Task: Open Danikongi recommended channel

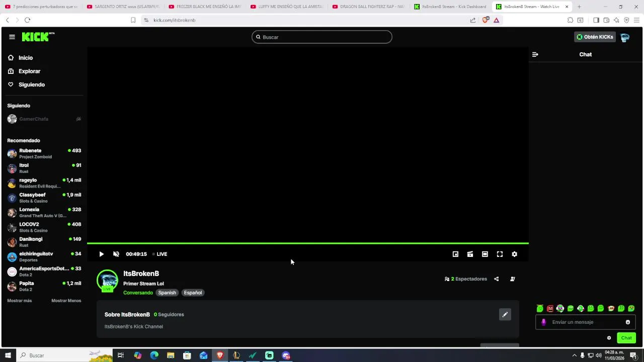Action: (44, 242)
